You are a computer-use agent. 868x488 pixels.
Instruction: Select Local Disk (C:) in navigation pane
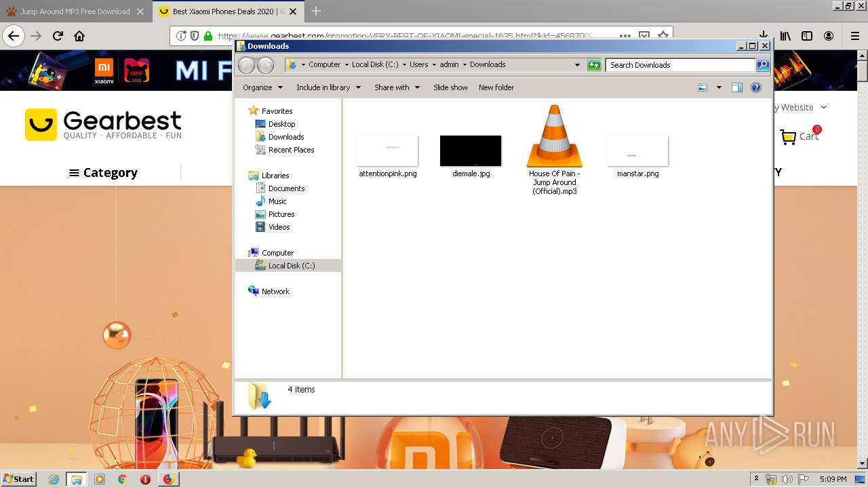[x=291, y=266]
